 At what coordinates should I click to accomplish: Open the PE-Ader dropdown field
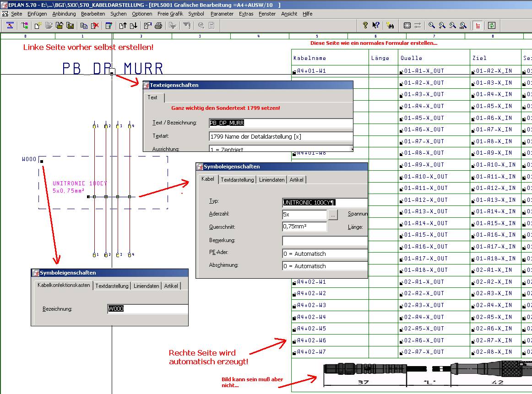click(325, 254)
